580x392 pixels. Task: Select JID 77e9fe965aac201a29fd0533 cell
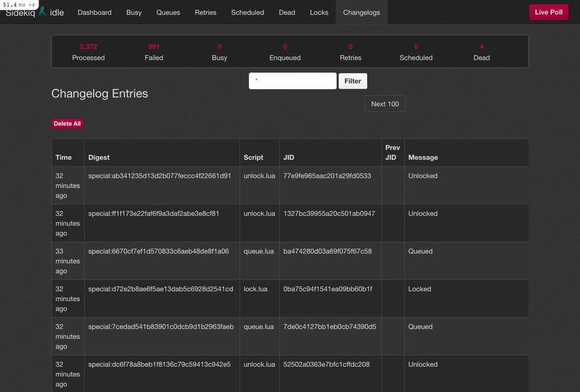327,176
